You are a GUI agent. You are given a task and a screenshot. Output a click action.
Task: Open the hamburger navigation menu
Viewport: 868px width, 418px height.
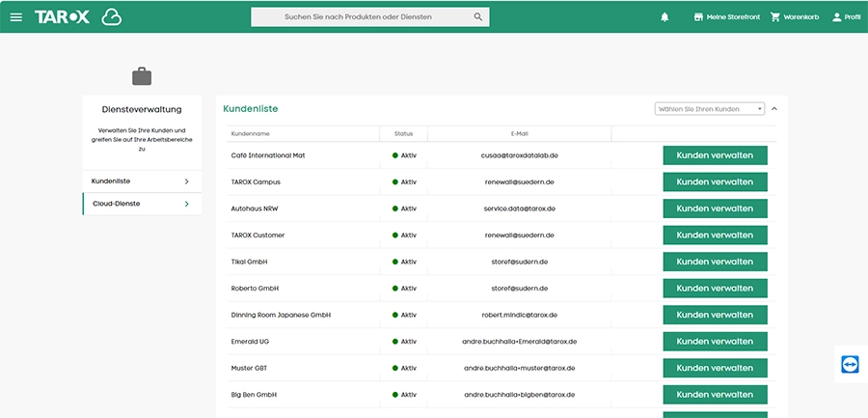coord(15,17)
